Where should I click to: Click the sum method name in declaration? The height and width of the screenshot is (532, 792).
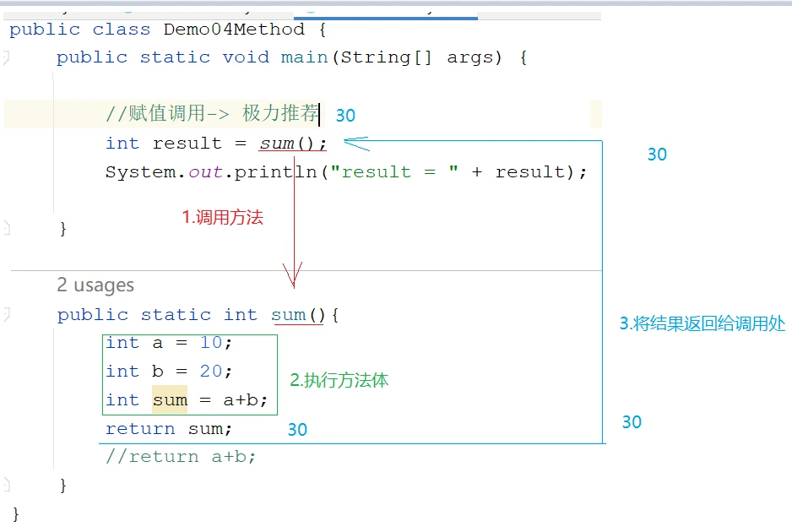(289, 315)
